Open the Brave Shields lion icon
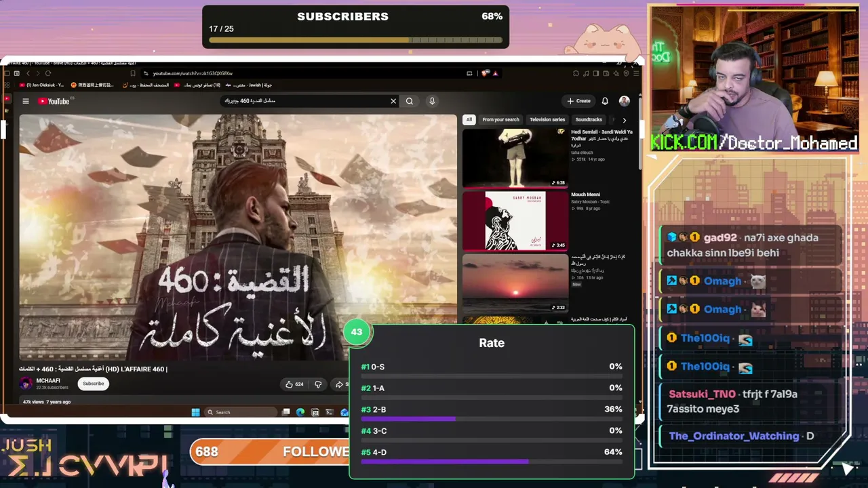The width and height of the screenshot is (868, 488). click(x=486, y=73)
